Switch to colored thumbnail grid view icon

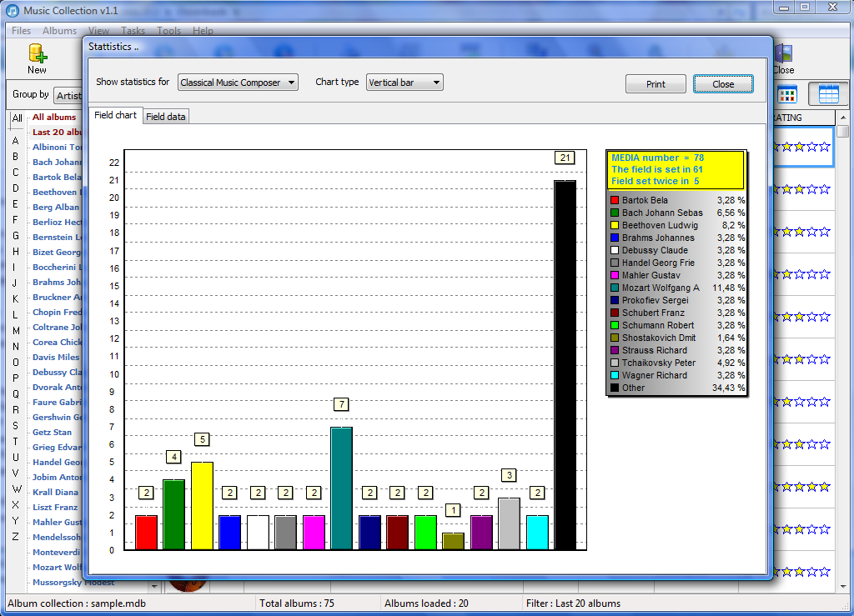(787, 94)
